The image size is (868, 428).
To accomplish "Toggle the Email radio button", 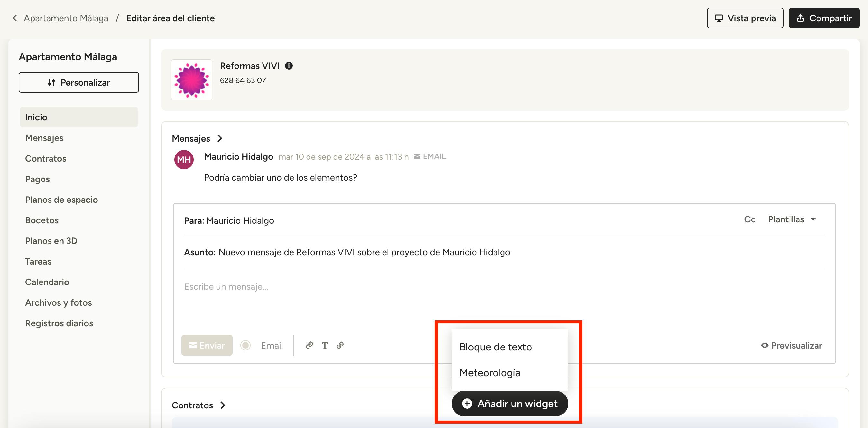I will 245,345.
